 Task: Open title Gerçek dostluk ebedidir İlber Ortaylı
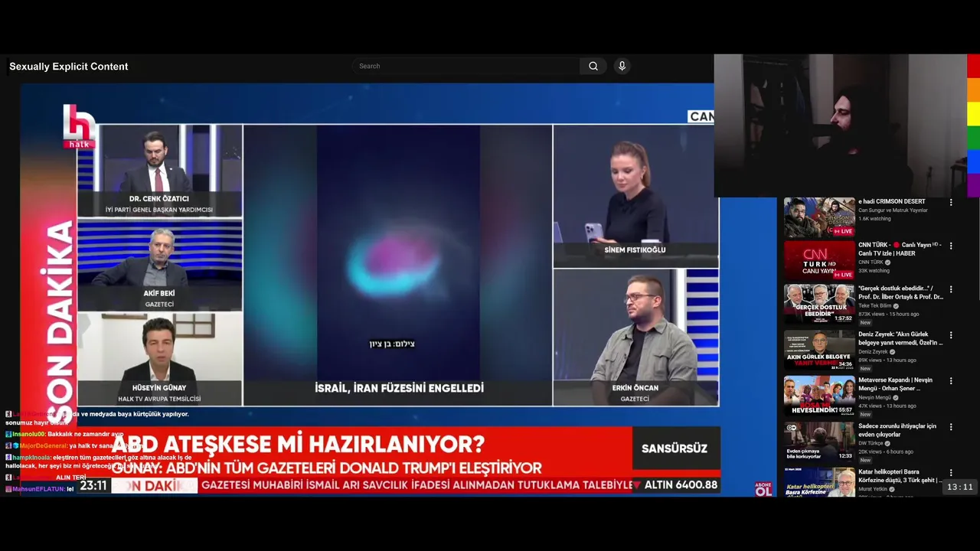click(x=900, y=293)
